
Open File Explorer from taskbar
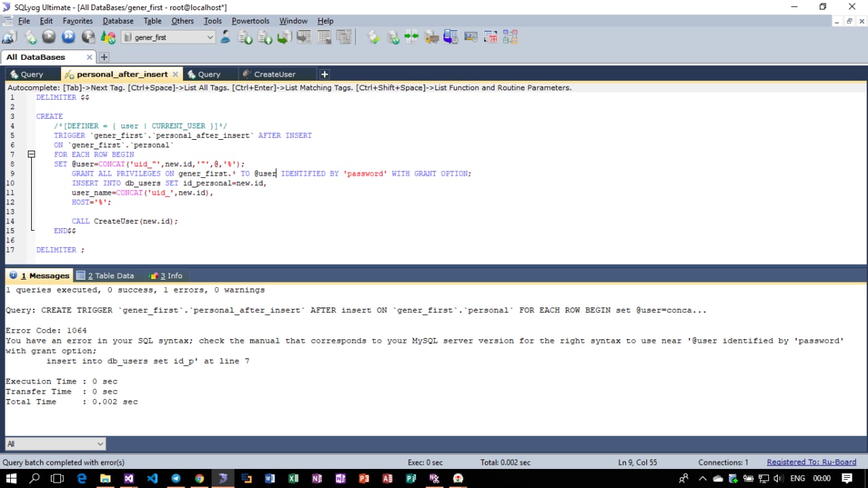click(105, 478)
